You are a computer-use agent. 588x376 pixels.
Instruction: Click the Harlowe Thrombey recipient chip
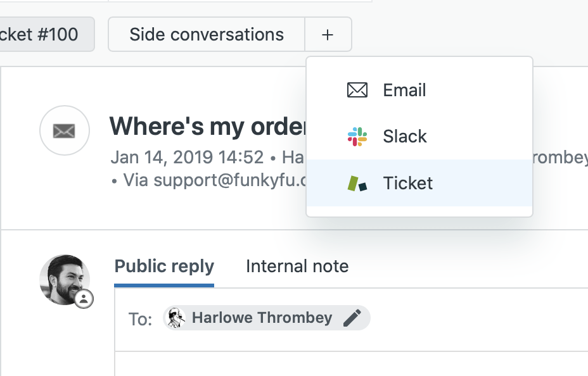(x=267, y=318)
